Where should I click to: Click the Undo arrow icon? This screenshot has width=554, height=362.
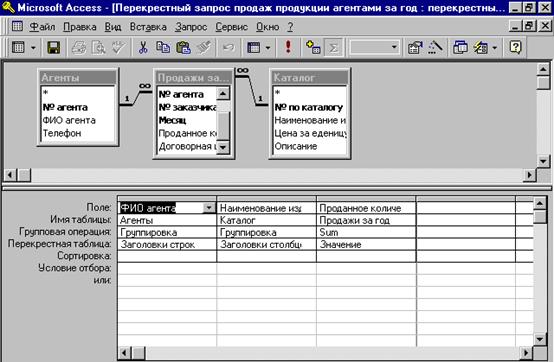point(229,47)
